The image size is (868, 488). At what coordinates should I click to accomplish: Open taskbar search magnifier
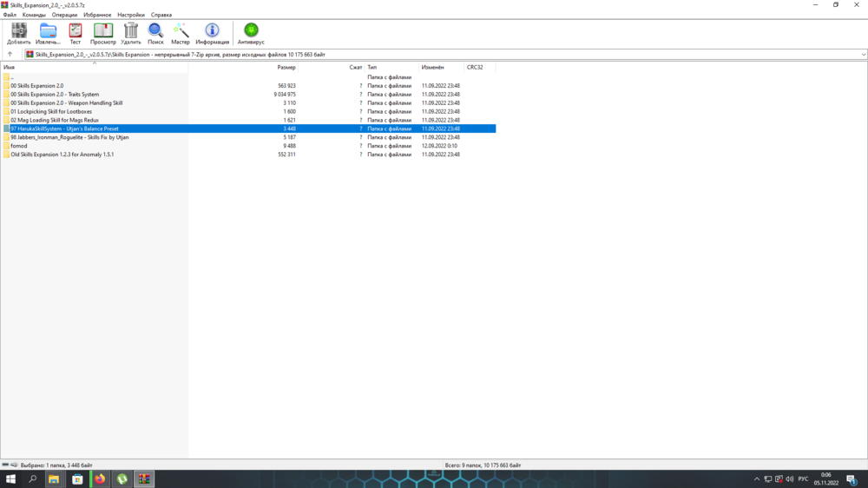pos(33,479)
